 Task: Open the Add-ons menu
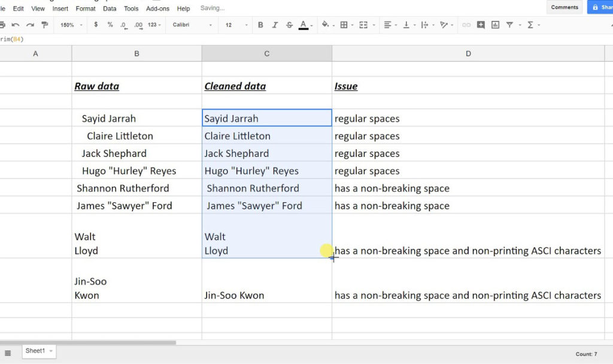[x=157, y=8]
